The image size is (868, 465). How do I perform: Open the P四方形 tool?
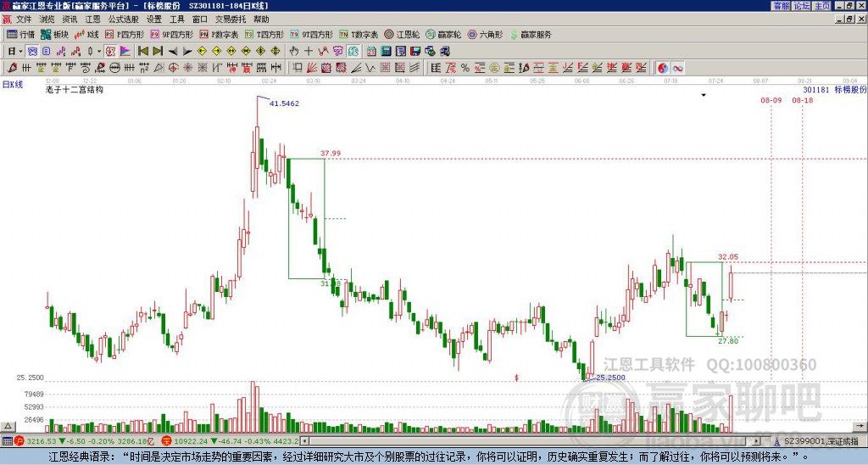[125, 34]
